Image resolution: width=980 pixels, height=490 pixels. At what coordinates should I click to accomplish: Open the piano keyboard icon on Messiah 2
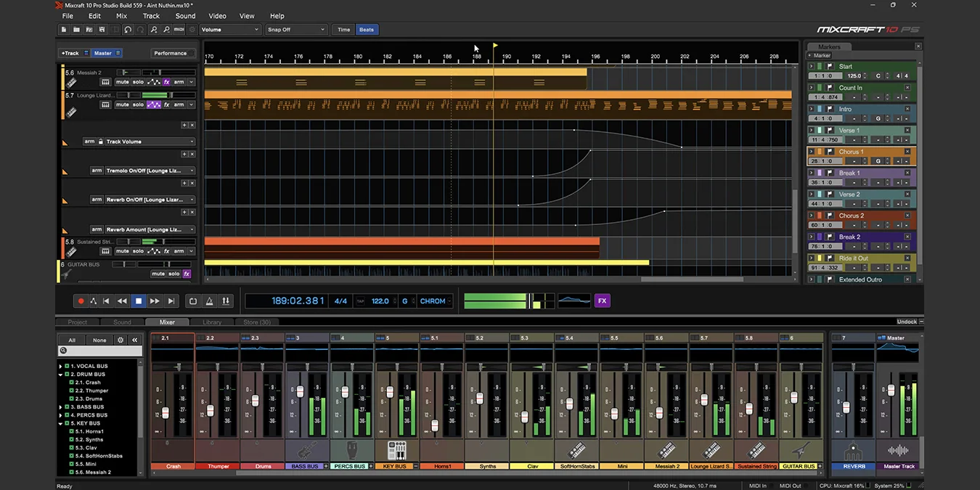coord(105,82)
